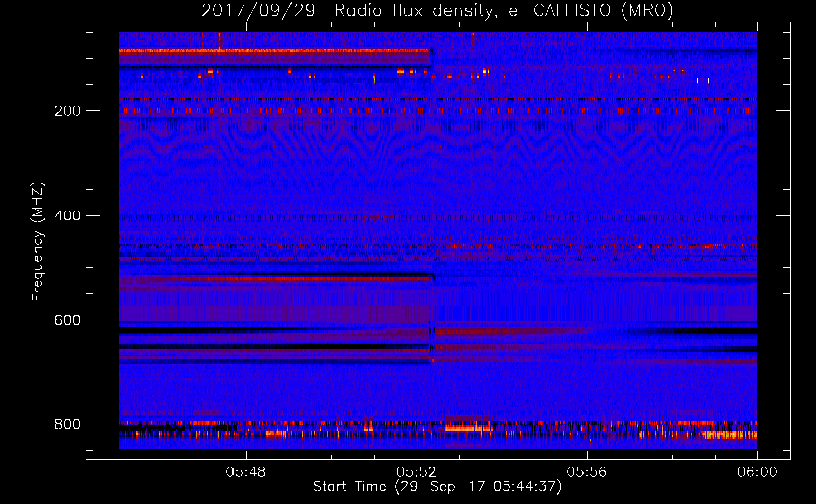
Task: Click the 600 frequency tick label
Action: point(68,320)
